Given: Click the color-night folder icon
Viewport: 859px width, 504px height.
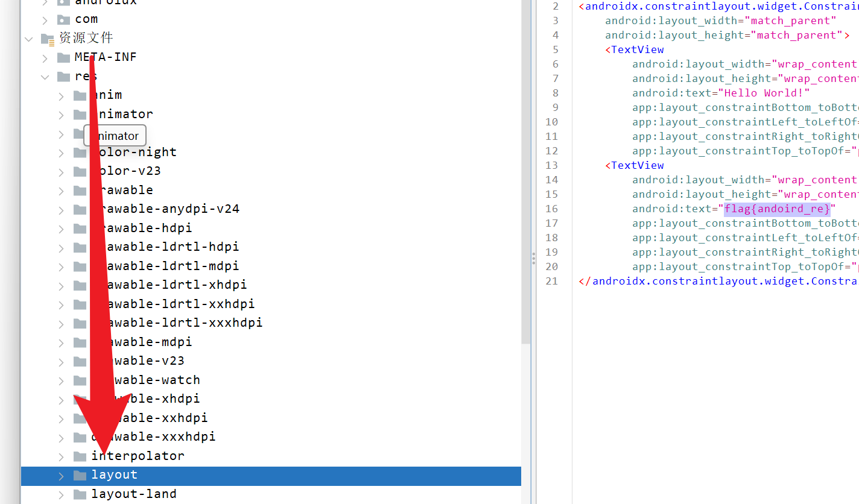Looking at the screenshot, I should pos(80,153).
